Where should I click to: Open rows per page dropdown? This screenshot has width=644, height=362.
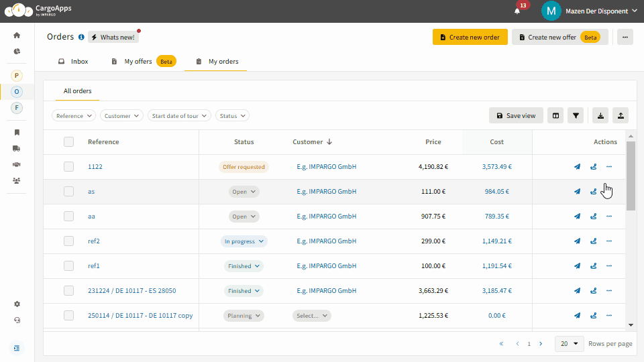coord(570,343)
